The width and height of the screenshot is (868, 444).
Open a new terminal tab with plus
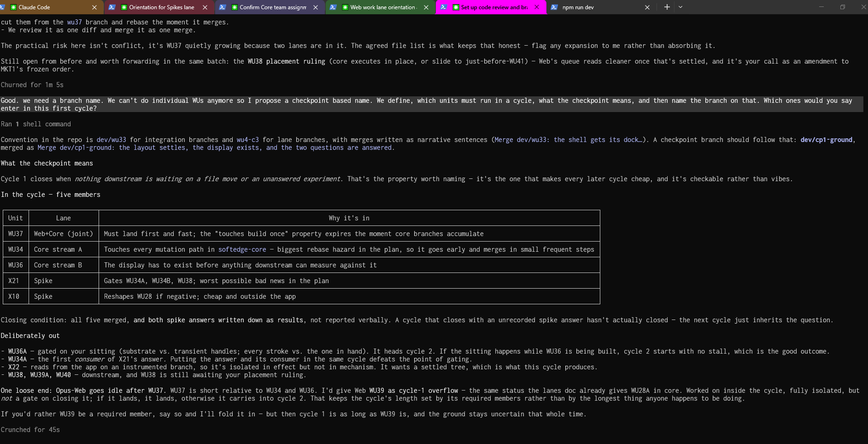tap(667, 7)
